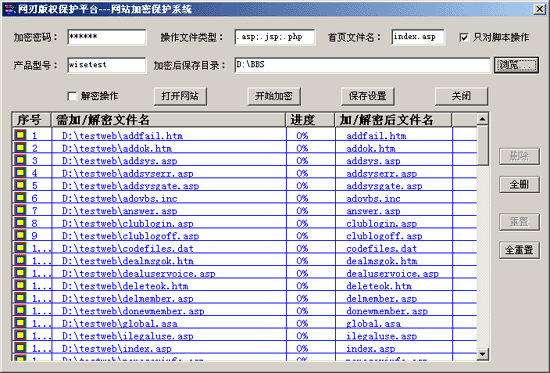The height and width of the screenshot is (373, 550).
Task: Click the 产品型号 field showing wisetest
Action: pos(107,65)
